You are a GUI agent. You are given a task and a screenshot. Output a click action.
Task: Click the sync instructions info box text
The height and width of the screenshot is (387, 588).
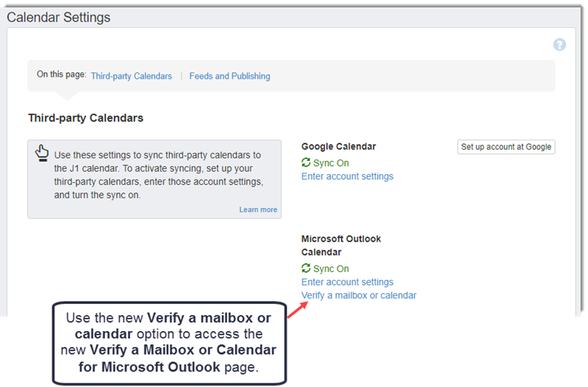158,175
